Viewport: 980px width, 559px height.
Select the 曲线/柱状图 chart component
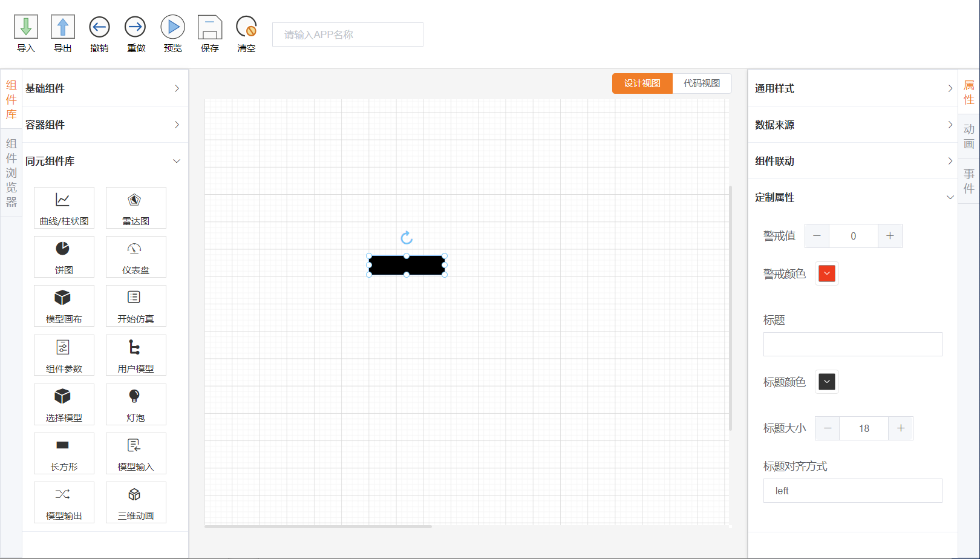pyautogui.click(x=64, y=208)
